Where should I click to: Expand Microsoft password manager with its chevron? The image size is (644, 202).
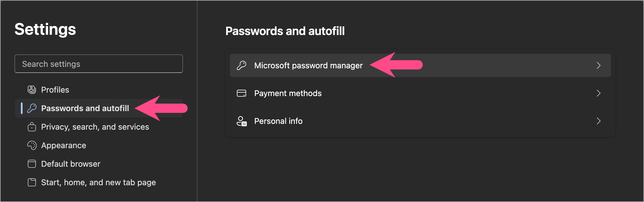coord(599,65)
